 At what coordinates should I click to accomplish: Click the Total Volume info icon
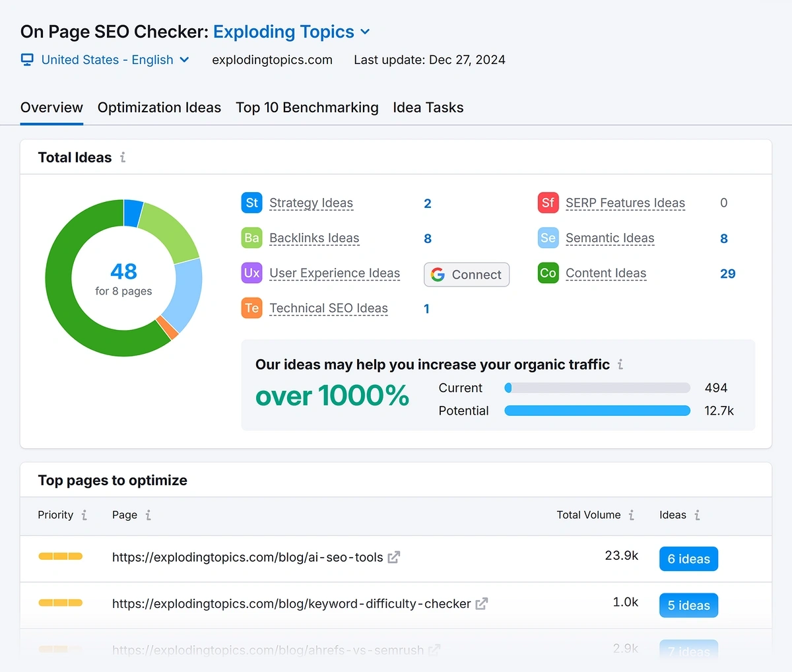click(x=632, y=515)
